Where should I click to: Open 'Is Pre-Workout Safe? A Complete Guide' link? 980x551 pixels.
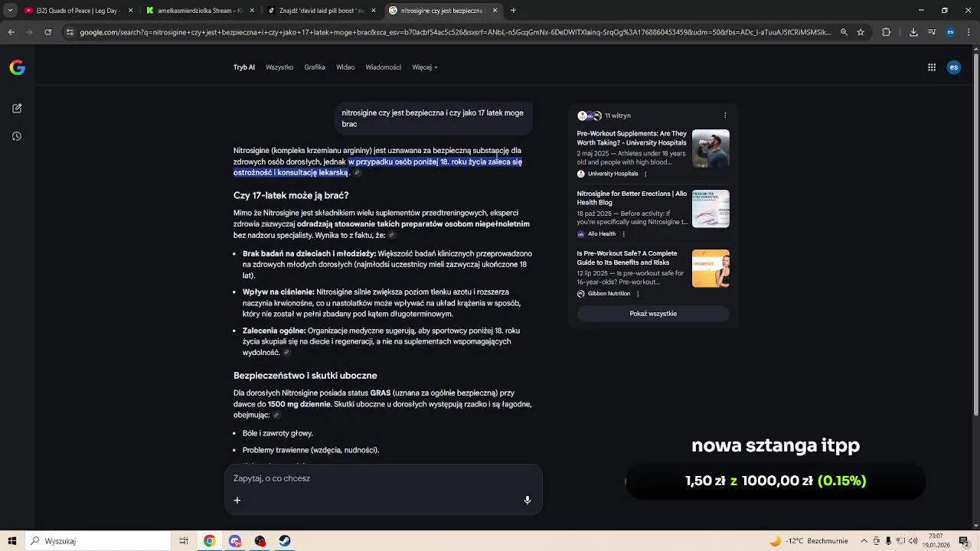point(627,258)
